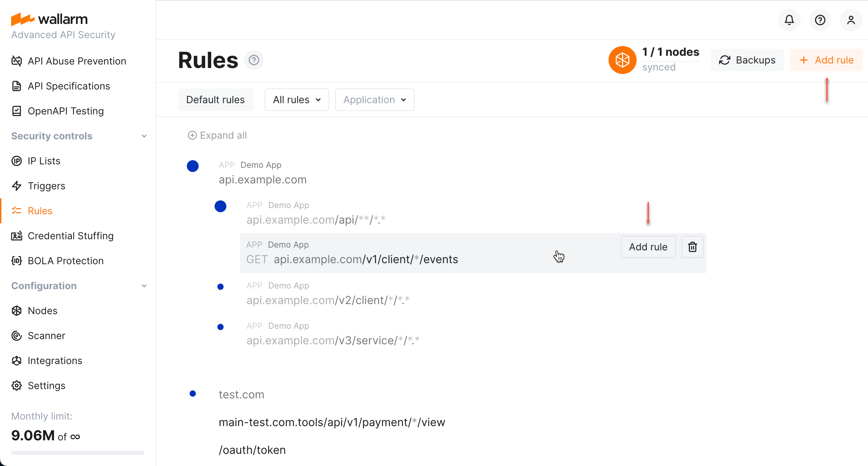Select Triggers in the sidebar
Viewport: 868px width, 466px height.
46,186
